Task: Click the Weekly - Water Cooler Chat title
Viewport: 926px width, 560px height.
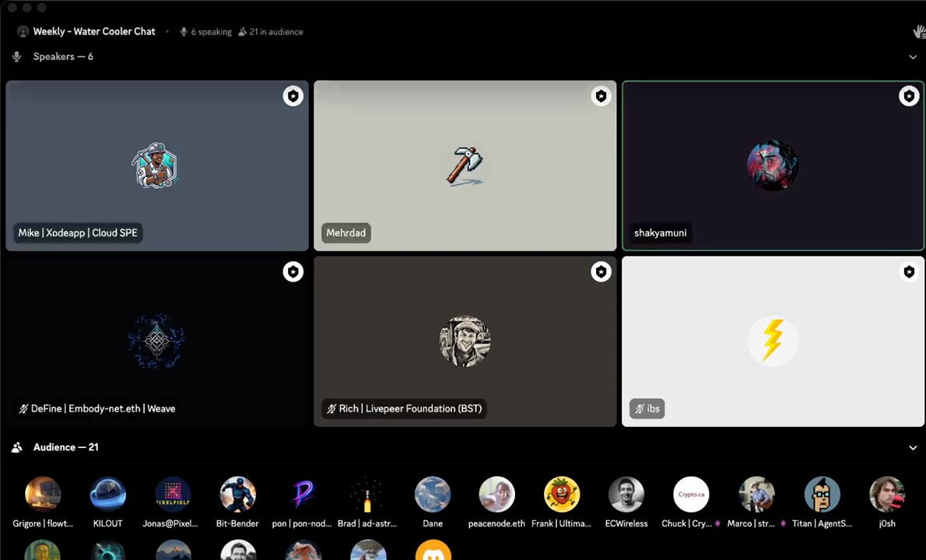Action: pyautogui.click(x=94, y=32)
